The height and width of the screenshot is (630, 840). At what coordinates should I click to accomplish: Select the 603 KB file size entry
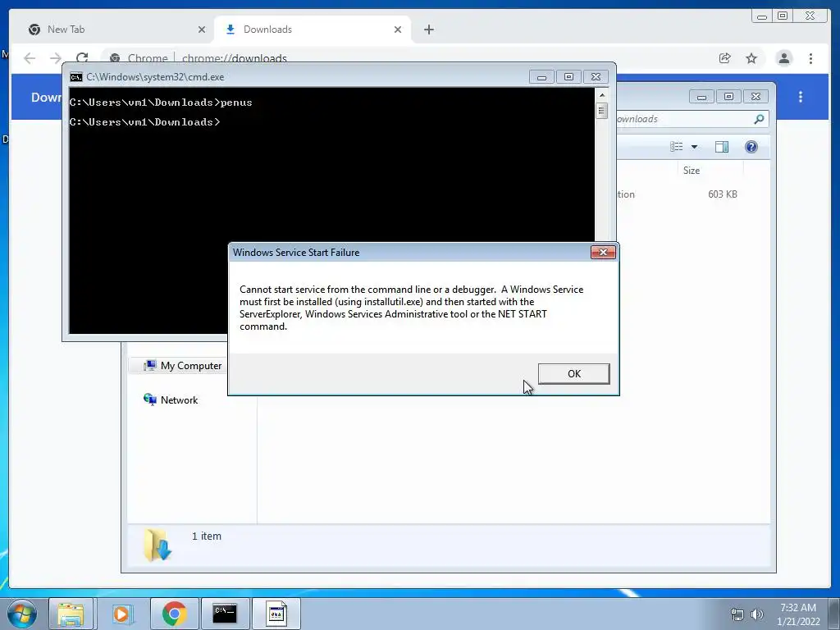(722, 194)
